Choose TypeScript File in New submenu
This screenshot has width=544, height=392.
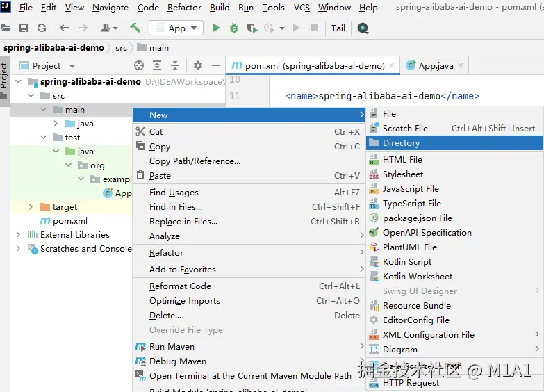tap(454, 204)
